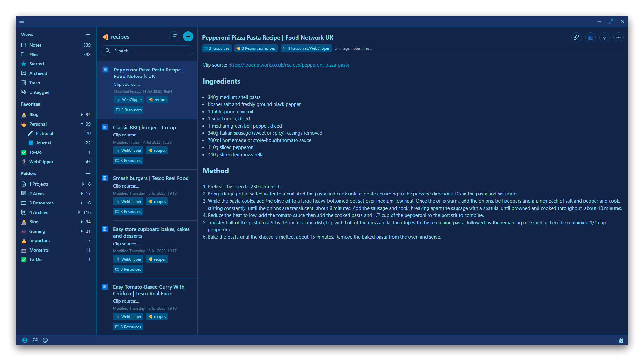Viewport: 644px width, 361px height.
Task: Open the Starred view
Action: [36, 64]
